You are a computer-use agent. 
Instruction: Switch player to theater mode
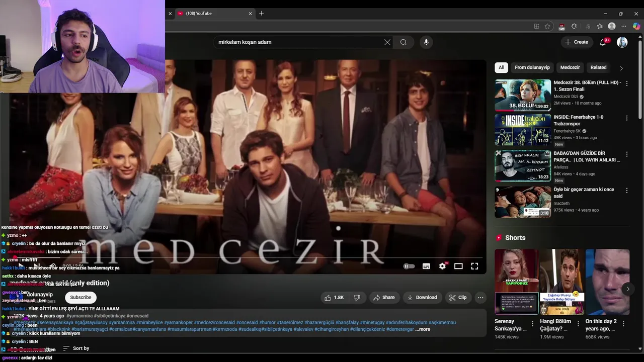click(458, 266)
